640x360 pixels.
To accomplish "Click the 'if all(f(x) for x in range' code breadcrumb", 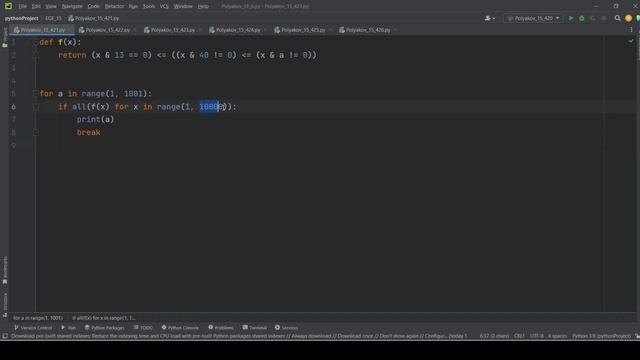I will (104, 318).
